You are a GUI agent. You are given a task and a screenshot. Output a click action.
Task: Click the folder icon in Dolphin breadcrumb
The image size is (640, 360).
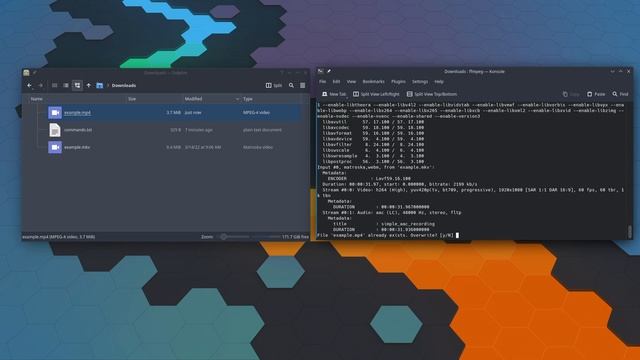pos(100,86)
